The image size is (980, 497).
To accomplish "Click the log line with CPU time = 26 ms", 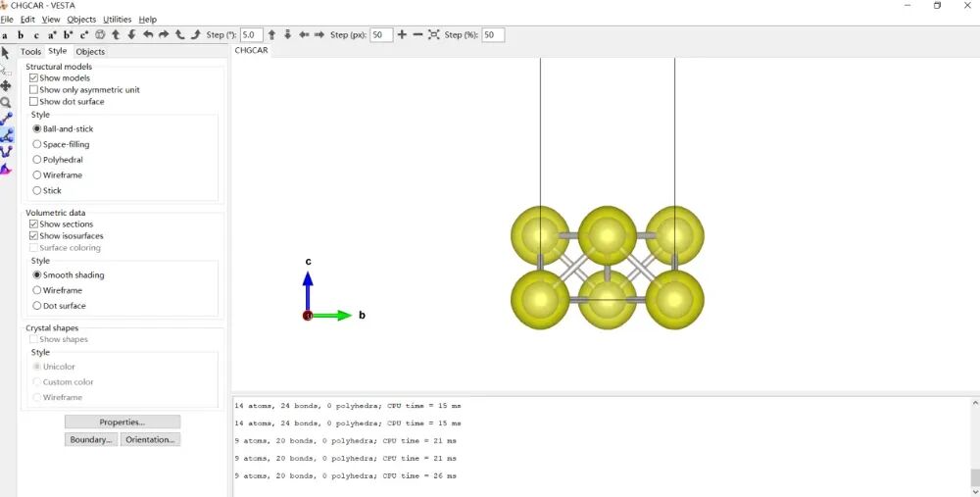I will click(x=346, y=475).
